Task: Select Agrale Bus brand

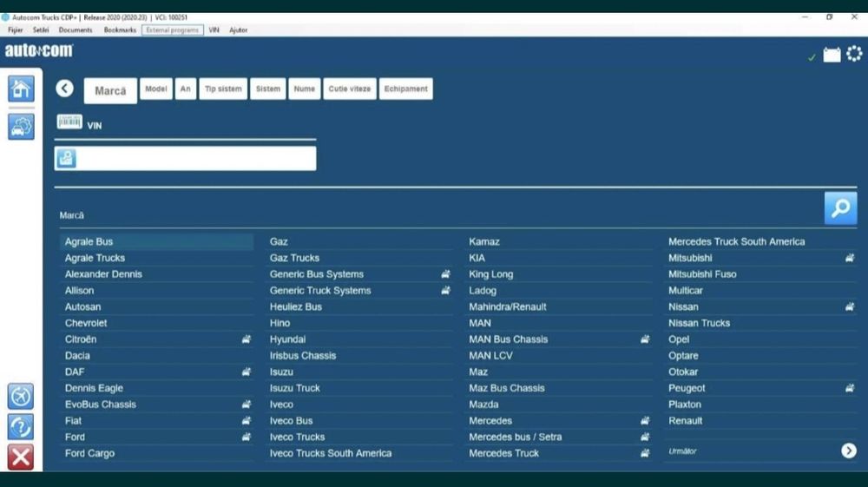Action: pos(156,242)
